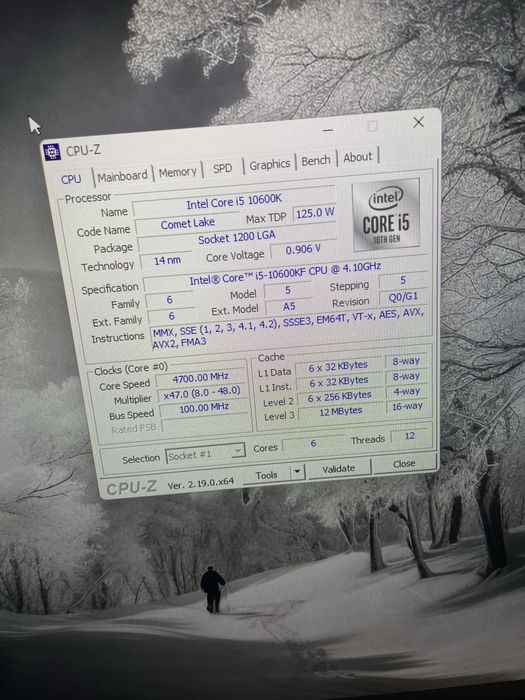The image size is (525, 700).
Task: Click the Level 3 12 MBytes value
Action: click(341, 411)
